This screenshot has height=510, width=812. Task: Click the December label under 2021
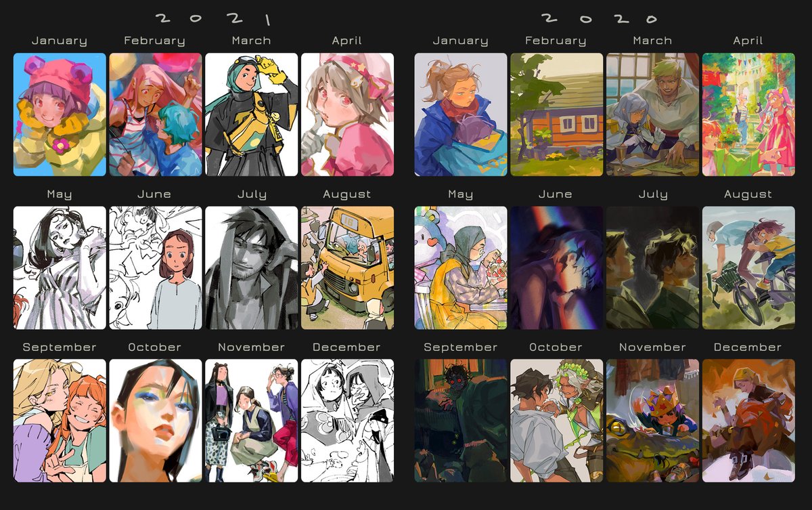coord(347,347)
